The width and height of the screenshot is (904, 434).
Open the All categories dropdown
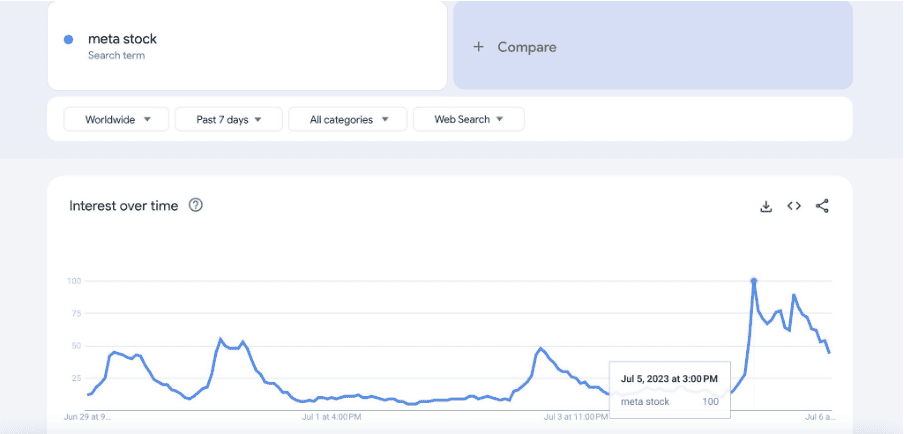pos(348,119)
